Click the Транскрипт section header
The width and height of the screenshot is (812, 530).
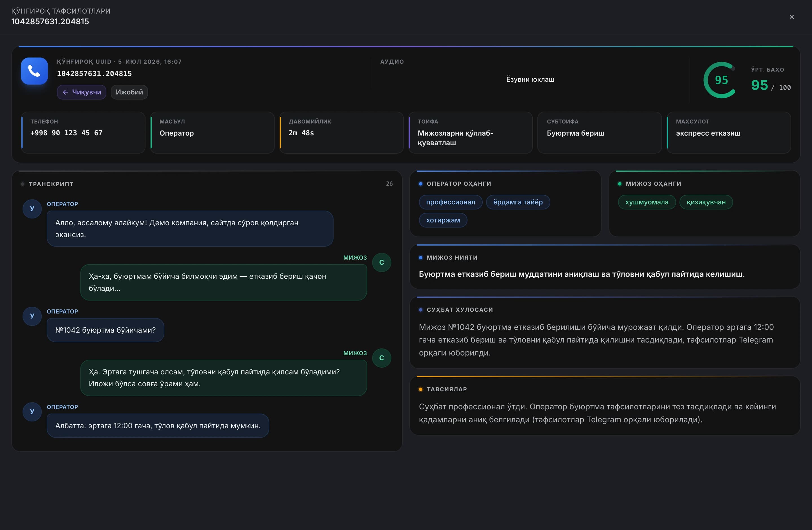[x=51, y=184]
